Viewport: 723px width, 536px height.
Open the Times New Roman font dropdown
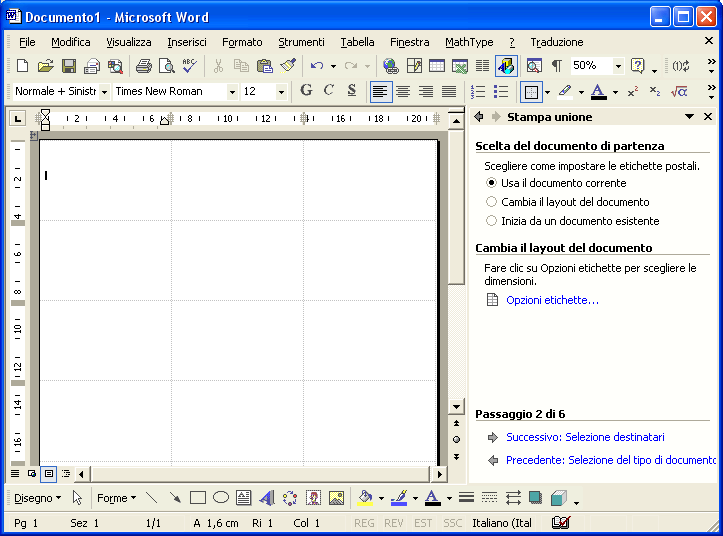tap(232, 92)
